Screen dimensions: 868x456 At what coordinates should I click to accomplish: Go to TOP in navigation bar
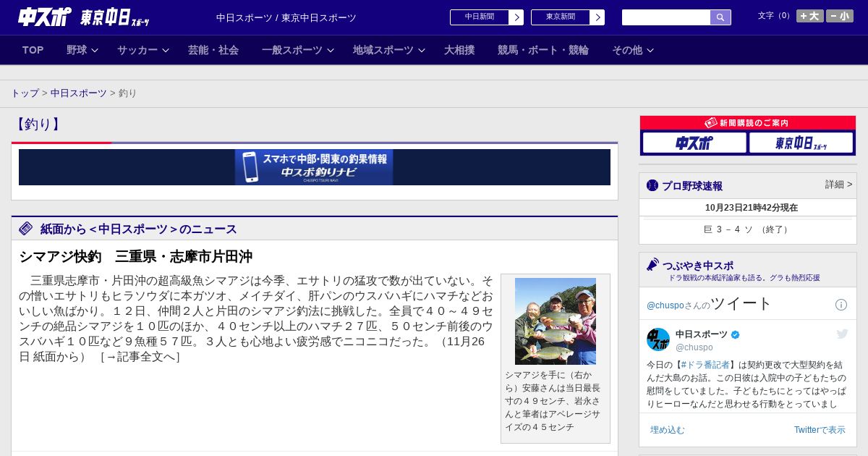coord(33,50)
